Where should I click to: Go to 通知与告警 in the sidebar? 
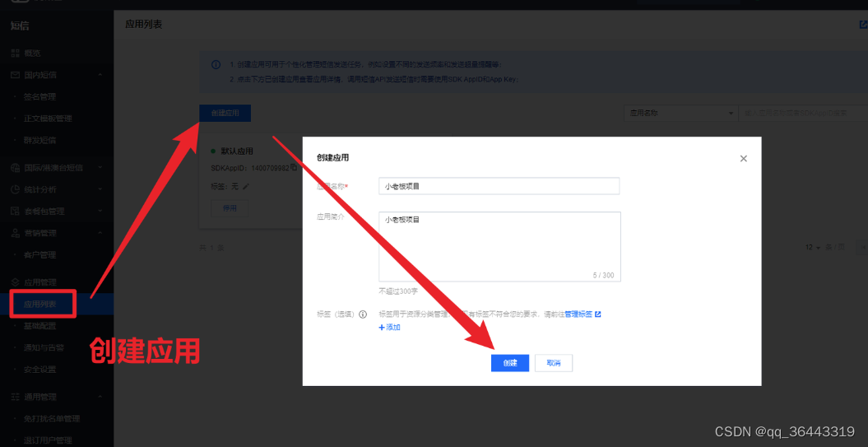point(44,348)
